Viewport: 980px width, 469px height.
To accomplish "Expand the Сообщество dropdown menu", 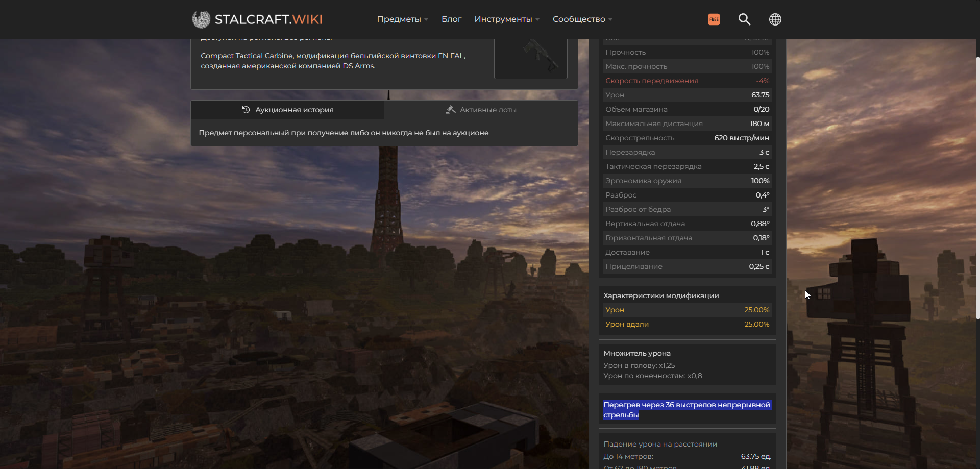I will click(582, 19).
